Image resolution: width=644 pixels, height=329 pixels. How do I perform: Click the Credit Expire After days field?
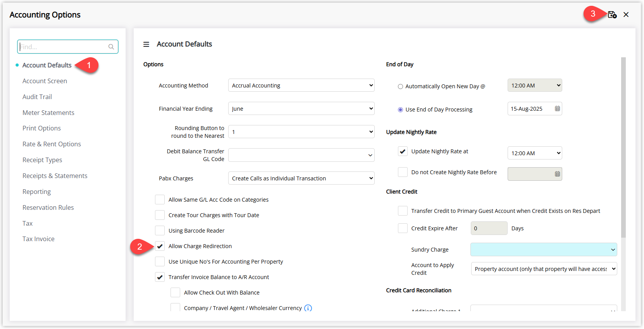point(489,228)
